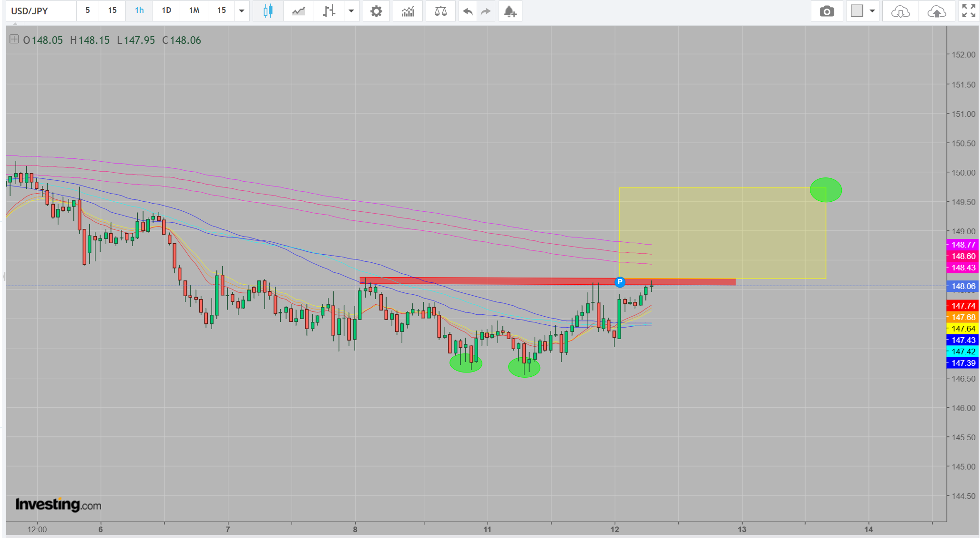Open the layout dropdown arrow

872,11
